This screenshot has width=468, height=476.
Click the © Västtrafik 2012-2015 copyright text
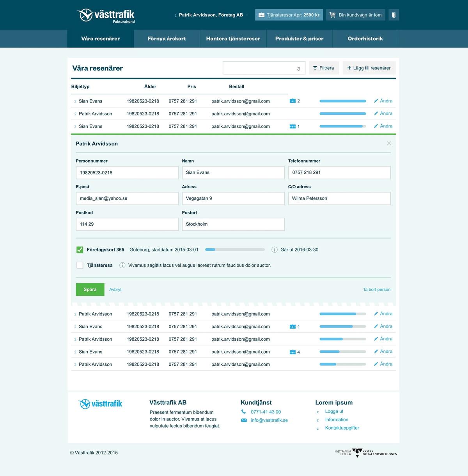click(x=94, y=453)
